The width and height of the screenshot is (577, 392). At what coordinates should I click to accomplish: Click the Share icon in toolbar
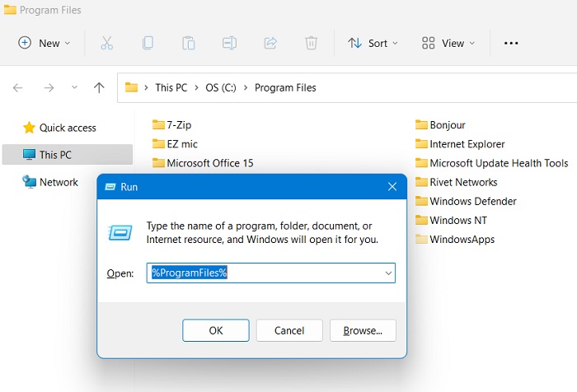[x=270, y=43]
